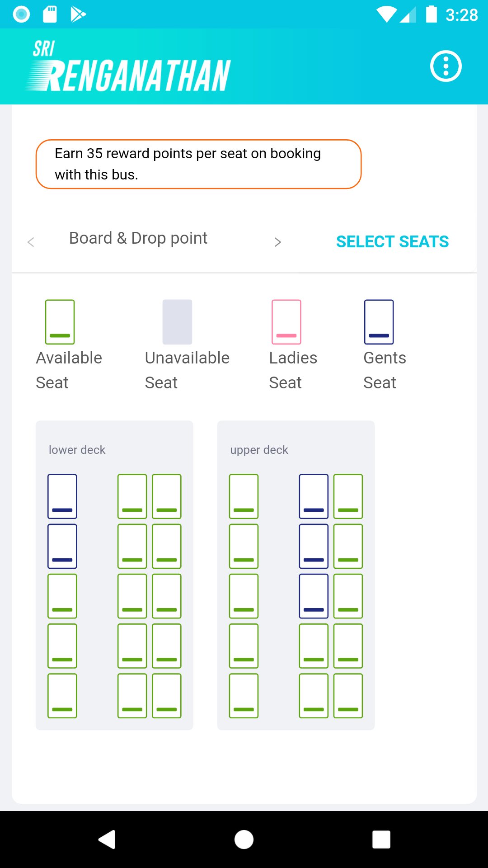Open the Board & Drop point step
Screen dimensions: 488x868
pos(138,238)
